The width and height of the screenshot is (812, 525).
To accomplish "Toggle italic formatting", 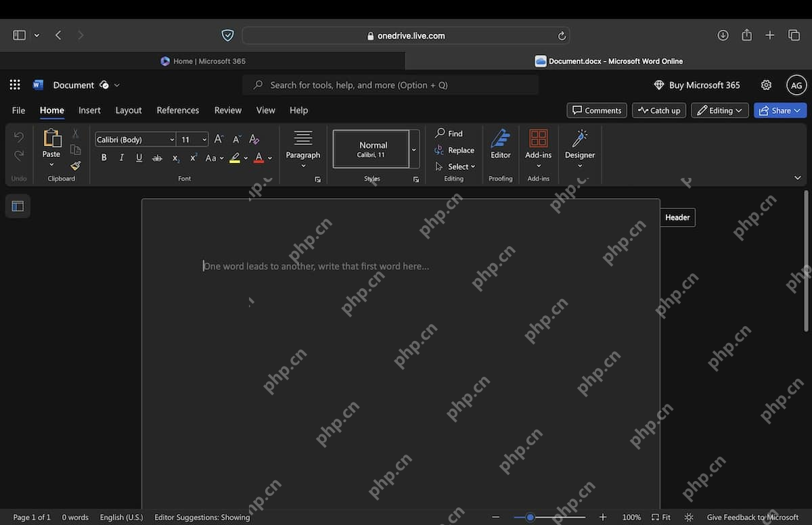I will pyautogui.click(x=122, y=158).
